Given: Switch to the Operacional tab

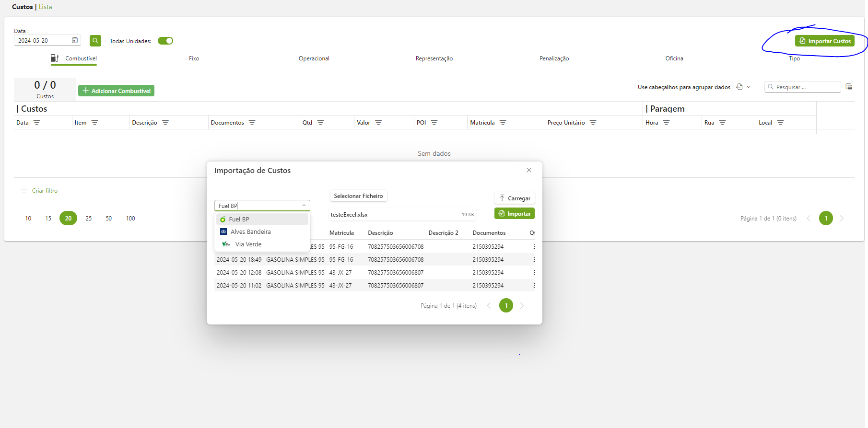Looking at the screenshot, I should (314, 58).
